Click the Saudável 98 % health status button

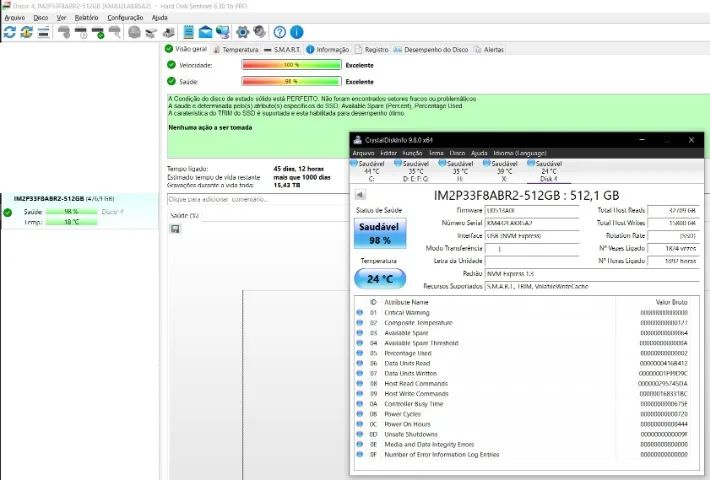380,233
